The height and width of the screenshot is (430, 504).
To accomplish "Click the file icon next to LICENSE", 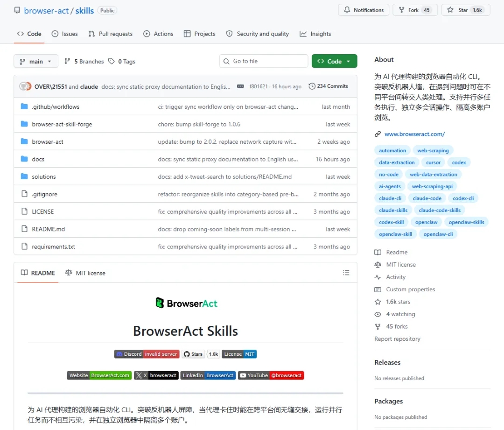I will point(24,211).
